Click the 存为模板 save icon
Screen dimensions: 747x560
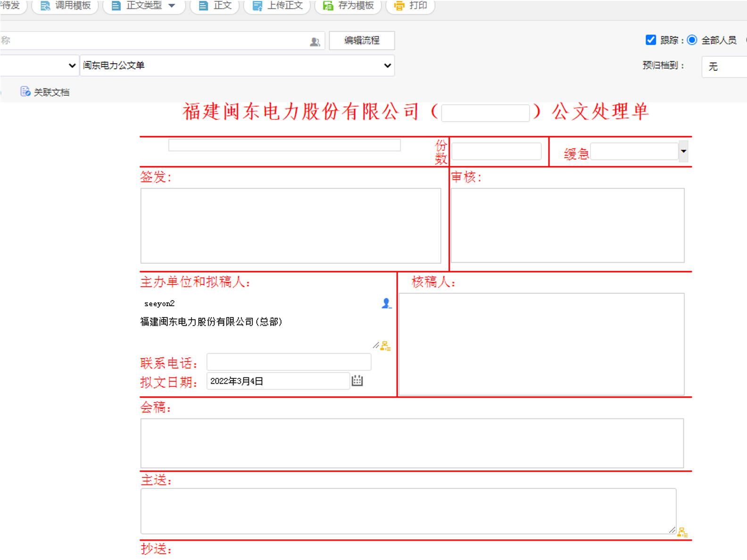(x=328, y=6)
